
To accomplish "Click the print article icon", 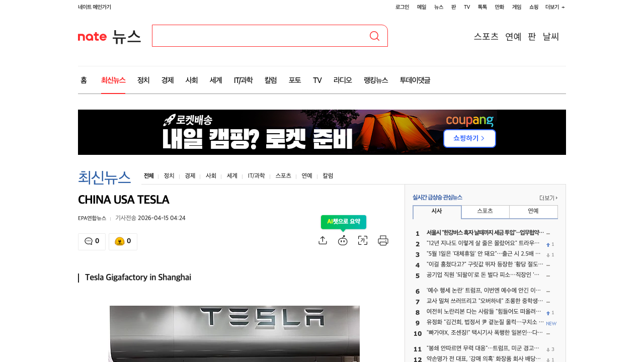I will 383,240.
